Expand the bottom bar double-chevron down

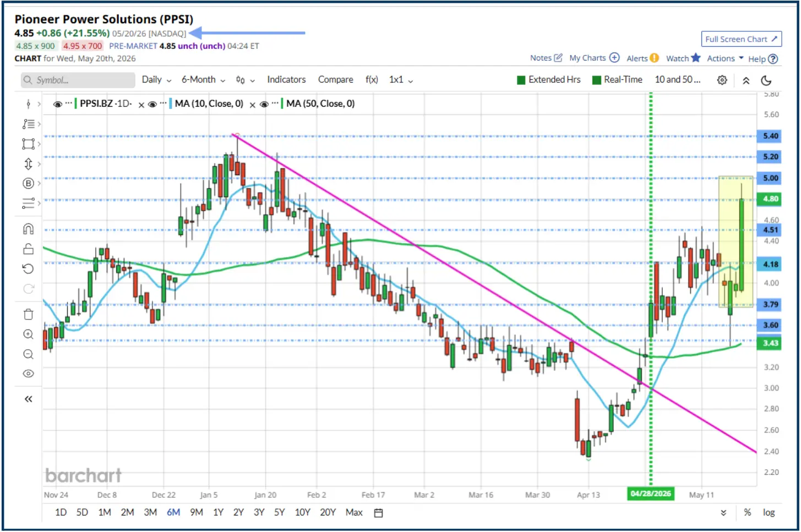(723, 513)
